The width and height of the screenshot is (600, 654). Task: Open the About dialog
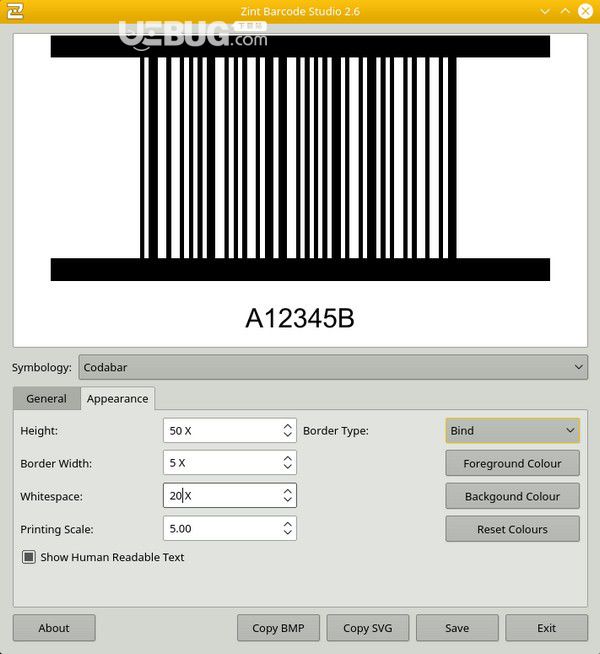(x=54, y=628)
